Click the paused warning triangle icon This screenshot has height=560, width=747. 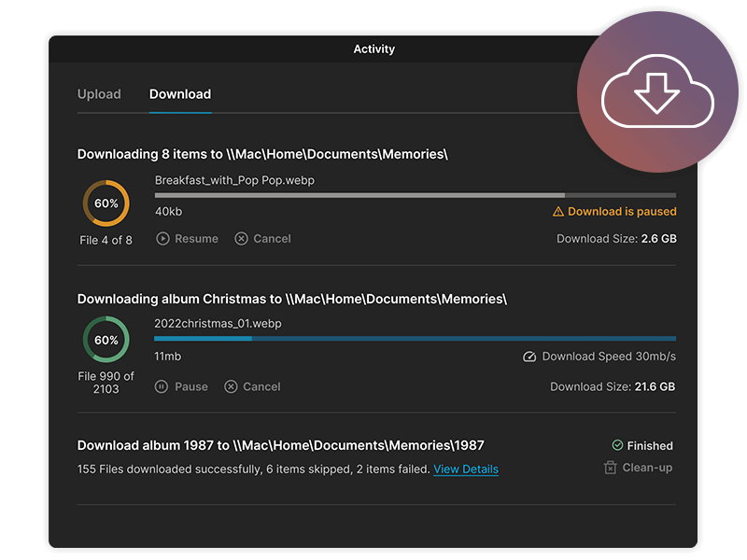pos(557,212)
